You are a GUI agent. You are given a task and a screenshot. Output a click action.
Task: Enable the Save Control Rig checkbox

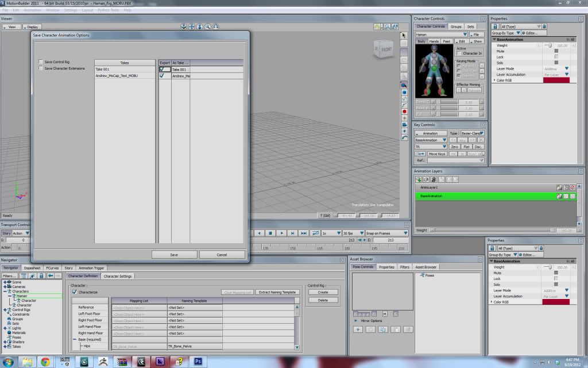[x=41, y=62]
